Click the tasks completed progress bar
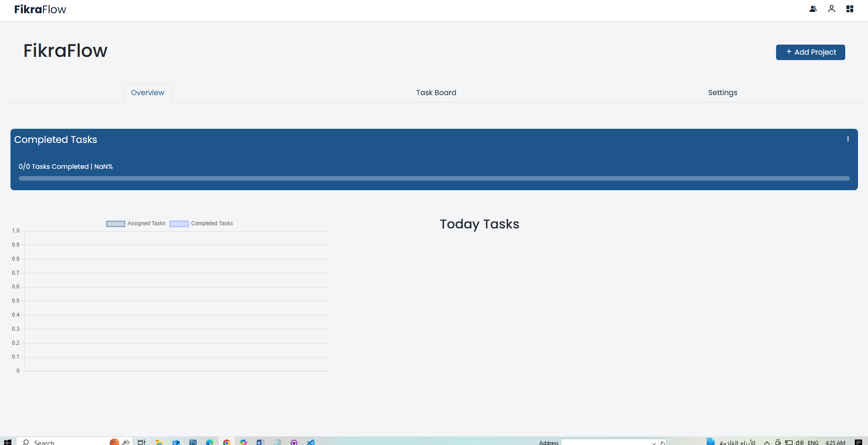Image resolution: width=868 pixels, height=445 pixels. click(x=434, y=178)
